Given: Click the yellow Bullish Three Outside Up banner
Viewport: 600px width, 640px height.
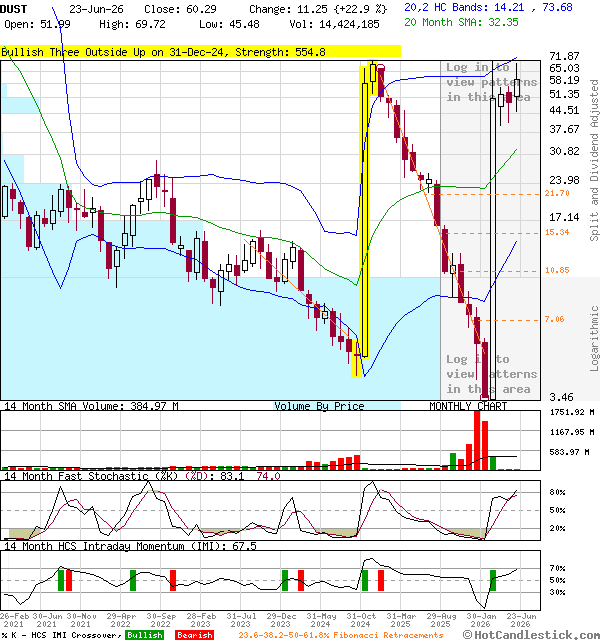Looking at the screenshot, I should (x=200, y=51).
